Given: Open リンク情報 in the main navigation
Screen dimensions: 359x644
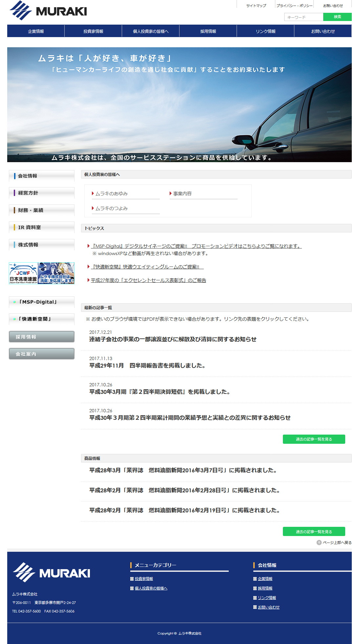Looking at the screenshot, I should (x=265, y=31).
